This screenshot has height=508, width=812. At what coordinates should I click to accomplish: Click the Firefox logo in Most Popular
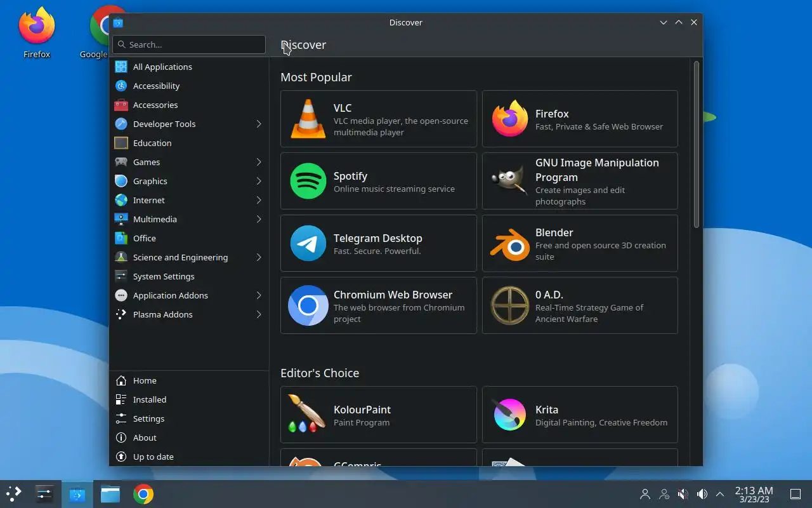click(x=509, y=119)
